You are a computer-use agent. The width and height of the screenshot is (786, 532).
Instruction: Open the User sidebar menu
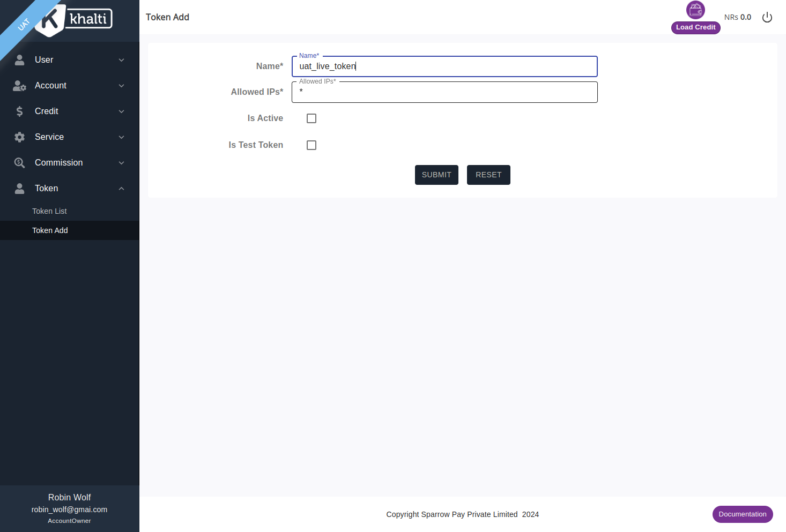pyautogui.click(x=70, y=60)
